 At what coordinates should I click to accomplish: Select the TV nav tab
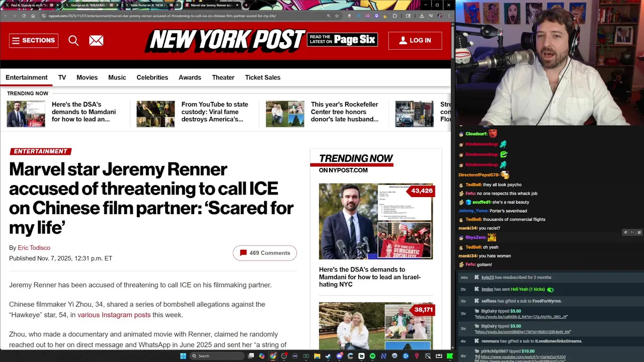click(62, 77)
